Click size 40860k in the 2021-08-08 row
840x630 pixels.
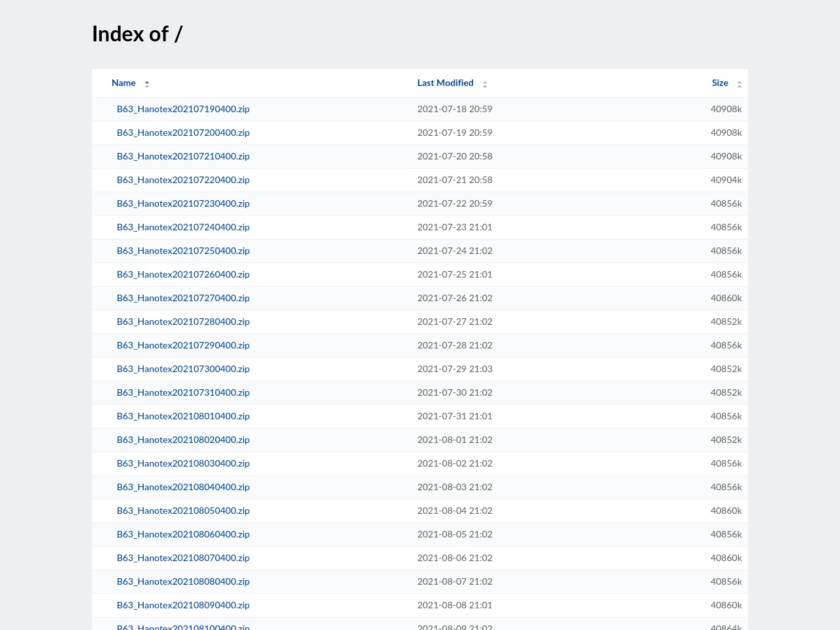pos(726,605)
